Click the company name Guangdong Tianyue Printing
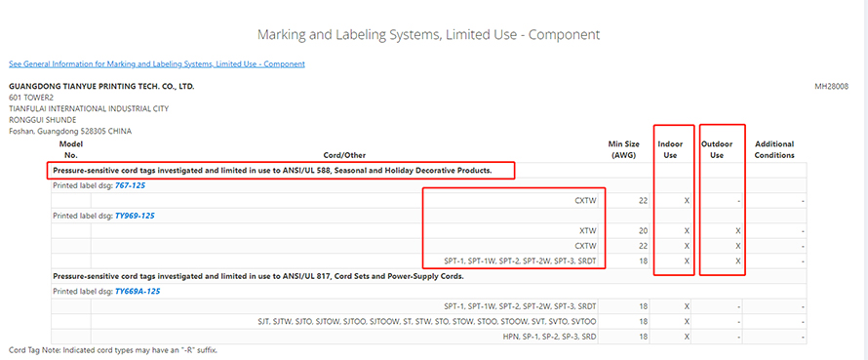 (101, 87)
